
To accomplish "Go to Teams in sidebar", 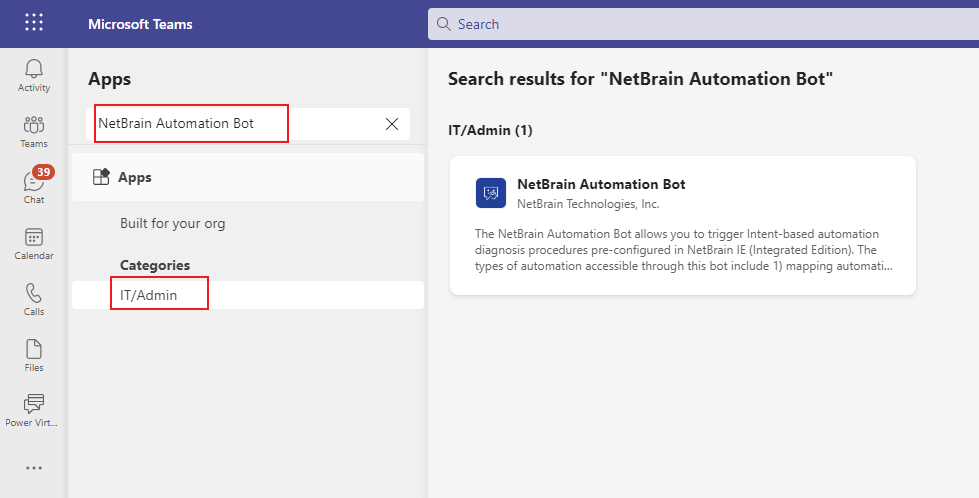I will [x=34, y=131].
